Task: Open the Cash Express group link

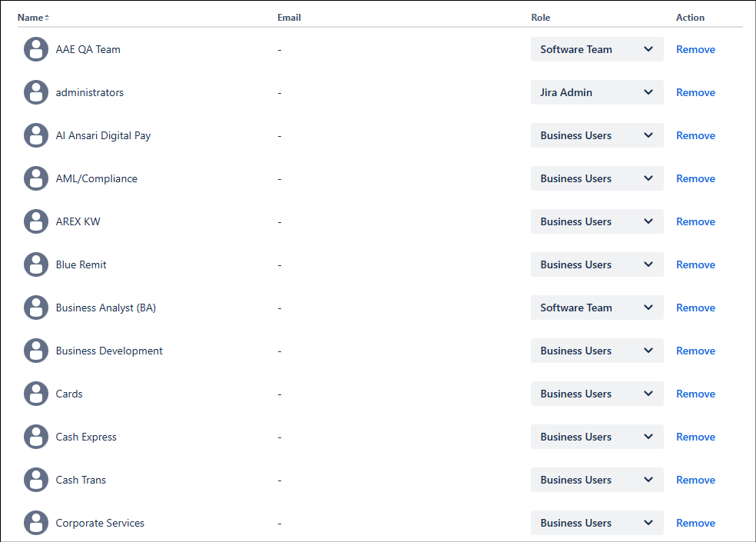Action: coord(86,437)
